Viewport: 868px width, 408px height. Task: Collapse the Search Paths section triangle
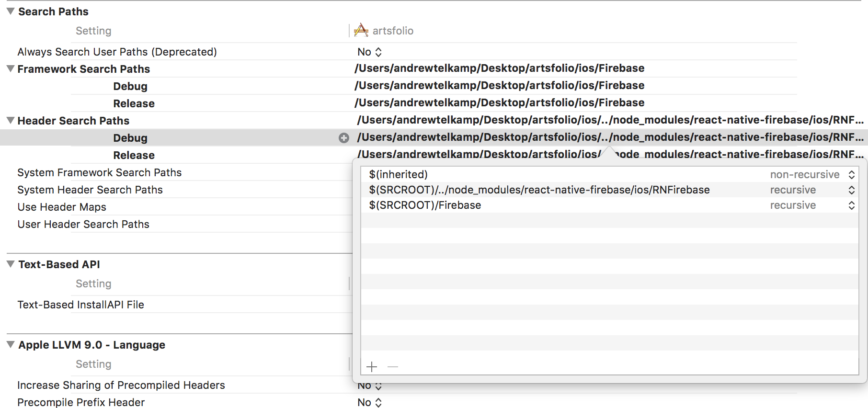(x=11, y=11)
